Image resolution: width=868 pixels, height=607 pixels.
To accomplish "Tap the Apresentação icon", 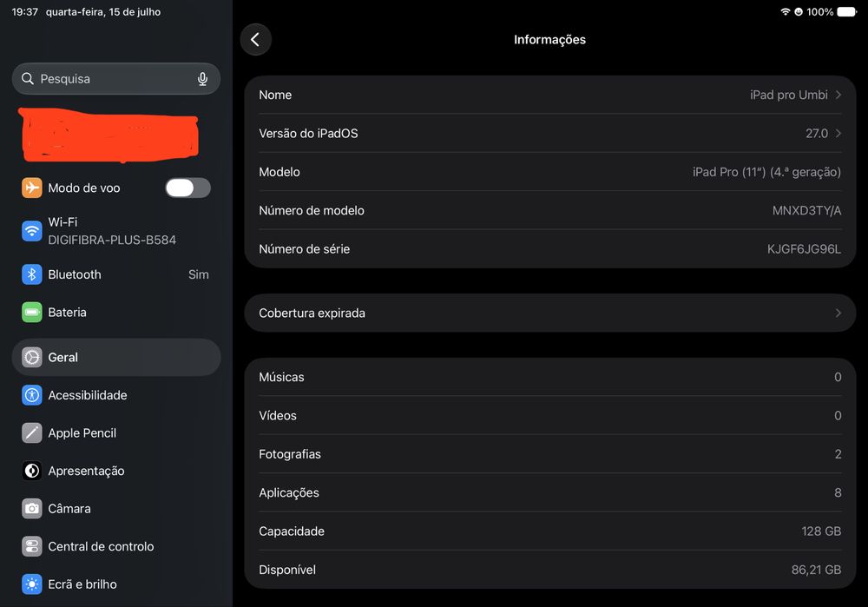I will (31, 471).
